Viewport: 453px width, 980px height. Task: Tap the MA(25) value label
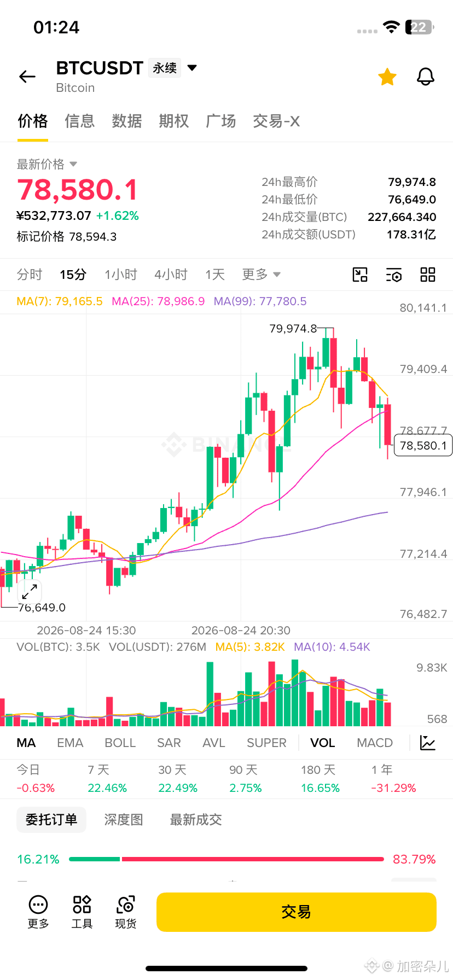[x=158, y=301]
